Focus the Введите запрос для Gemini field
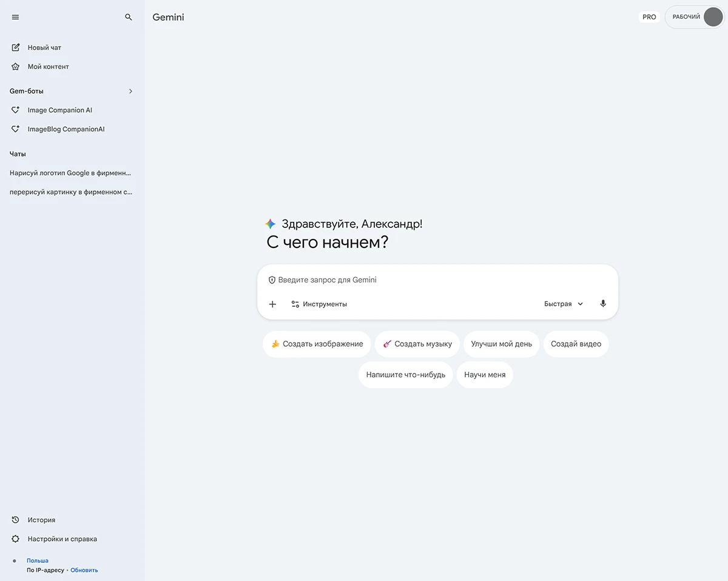The height and width of the screenshot is (581, 728). (437, 280)
